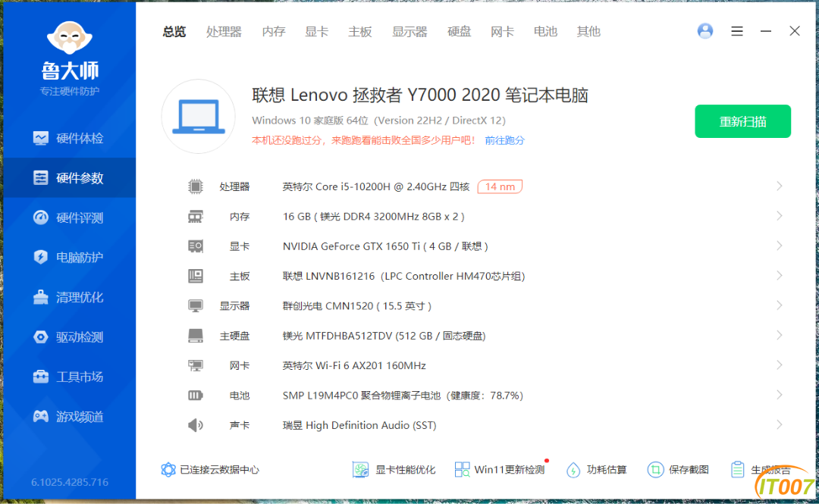Click the 声卡 speaker icon

pyautogui.click(x=196, y=425)
